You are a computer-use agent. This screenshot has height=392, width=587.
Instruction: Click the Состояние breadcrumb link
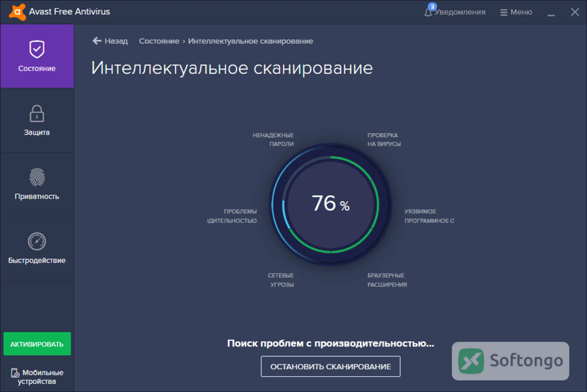[x=159, y=41]
